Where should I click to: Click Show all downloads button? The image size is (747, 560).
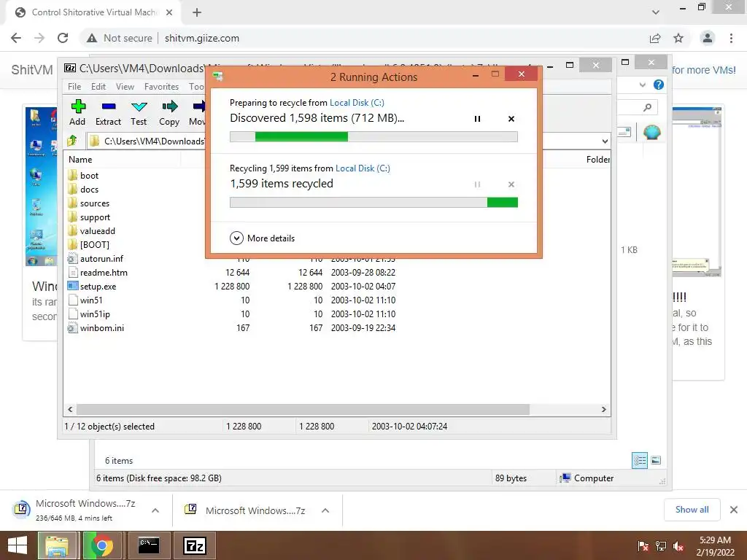coord(692,510)
